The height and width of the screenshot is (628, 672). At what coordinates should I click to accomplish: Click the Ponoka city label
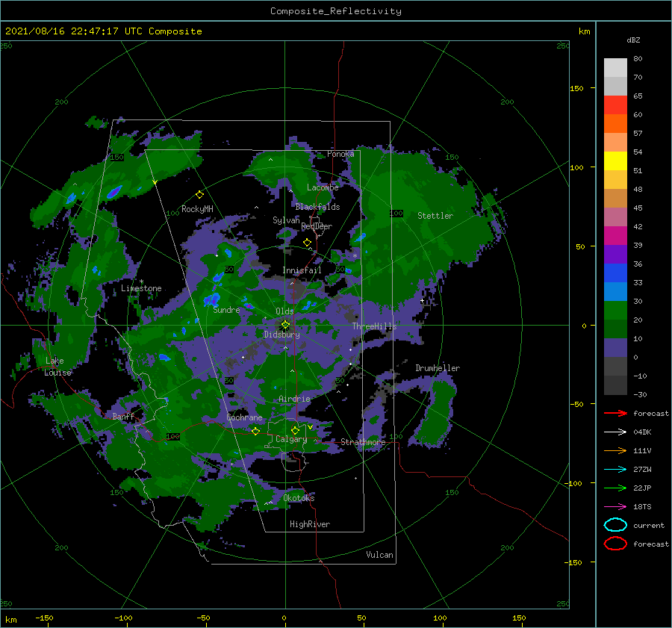tap(340, 154)
